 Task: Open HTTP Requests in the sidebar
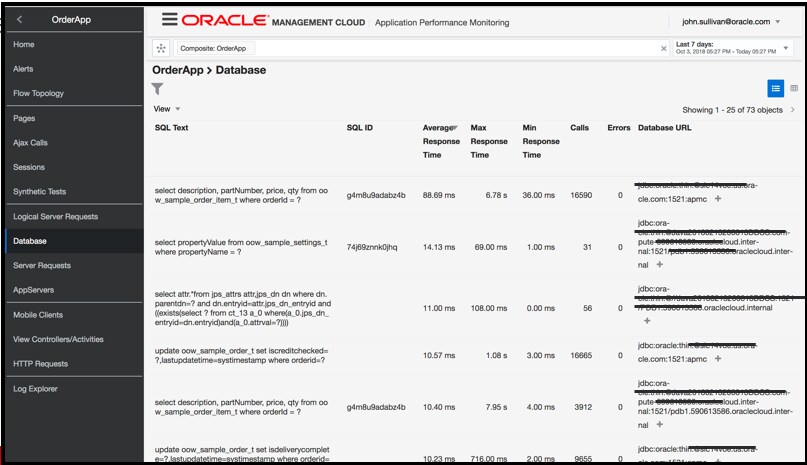[41, 364]
